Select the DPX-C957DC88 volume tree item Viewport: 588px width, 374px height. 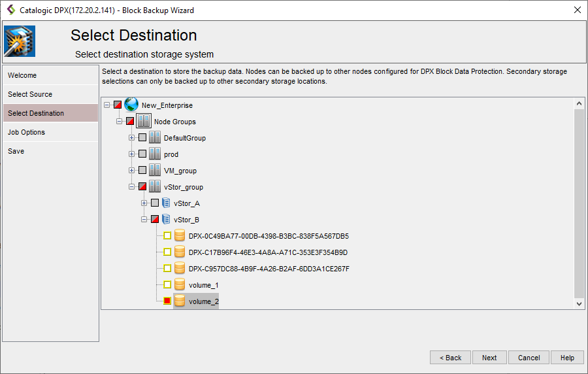click(269, 269)
